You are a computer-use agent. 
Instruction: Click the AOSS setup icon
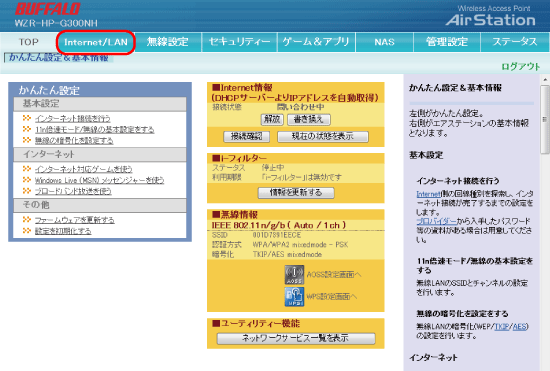[294, 275]
